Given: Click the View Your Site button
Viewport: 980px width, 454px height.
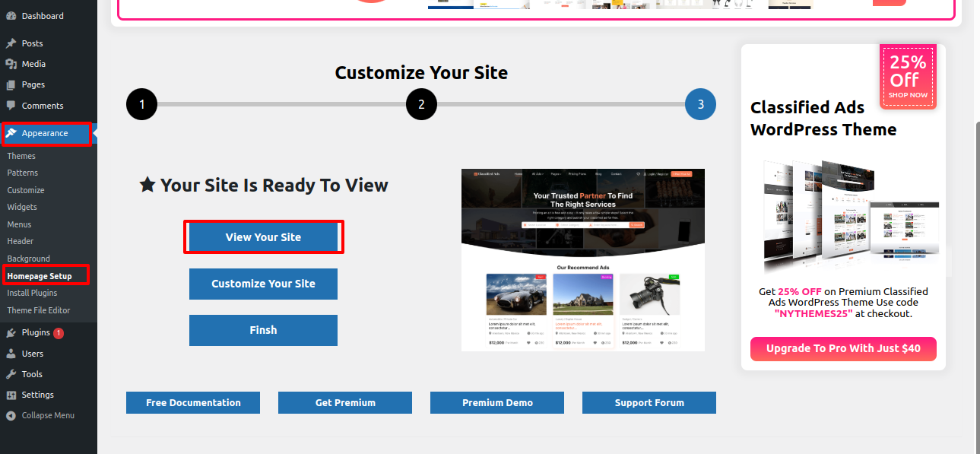Looking at the screenshot, I should click(x=263, y=237).
